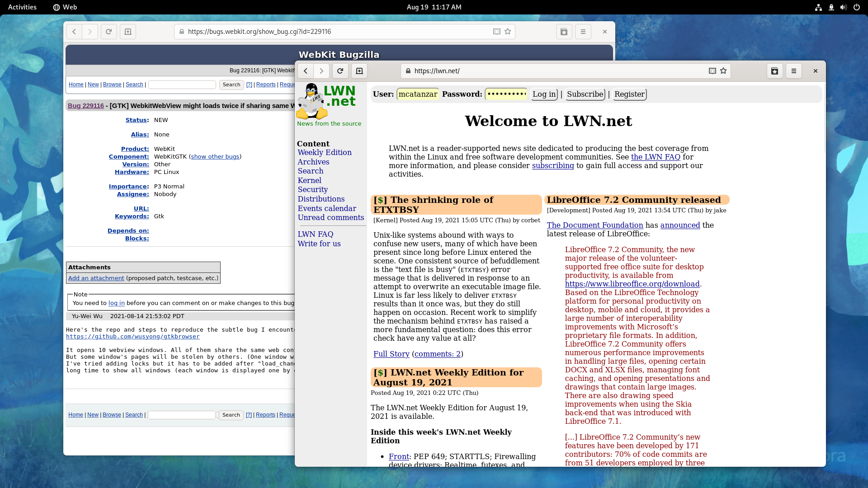Screen dimensions: 868x488
Task: Go back in LWN.net window
Action: pos(306,71)
